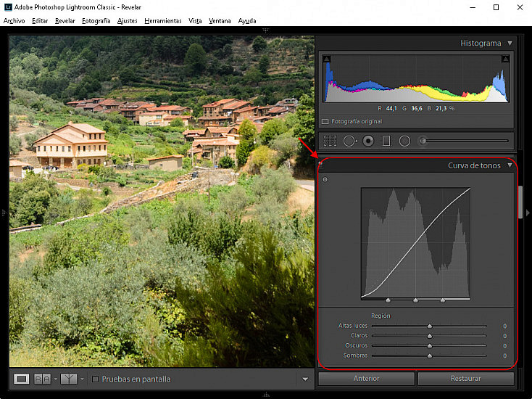This screenshot has width=532, height=399.
Task: Open the Revelar menu
Action: pos(65,21)
